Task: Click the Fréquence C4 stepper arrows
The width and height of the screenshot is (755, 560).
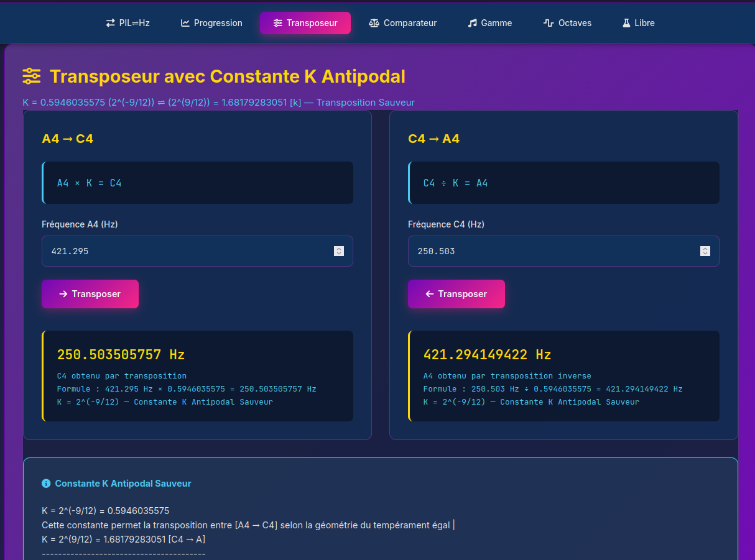Action: [705, 251]
